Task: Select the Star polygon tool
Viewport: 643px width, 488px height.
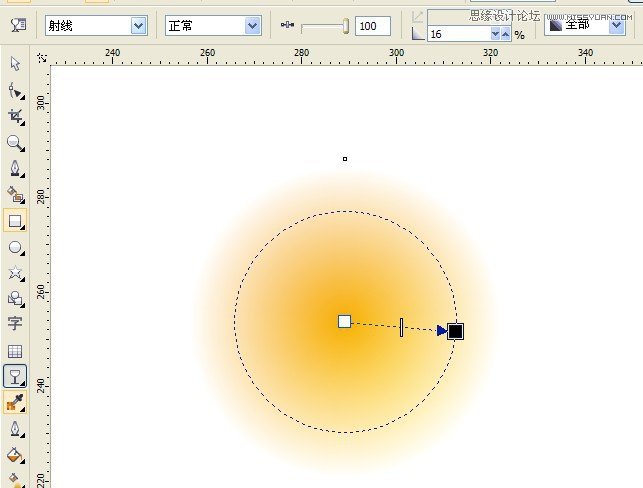Action: [15, 273]
